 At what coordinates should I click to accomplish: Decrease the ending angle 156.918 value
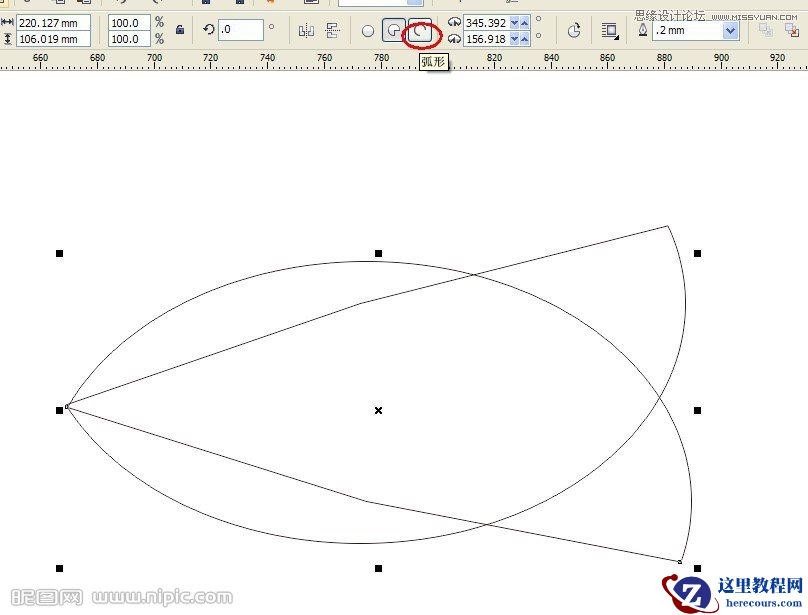pyautogui.click(x=514, y=39)
